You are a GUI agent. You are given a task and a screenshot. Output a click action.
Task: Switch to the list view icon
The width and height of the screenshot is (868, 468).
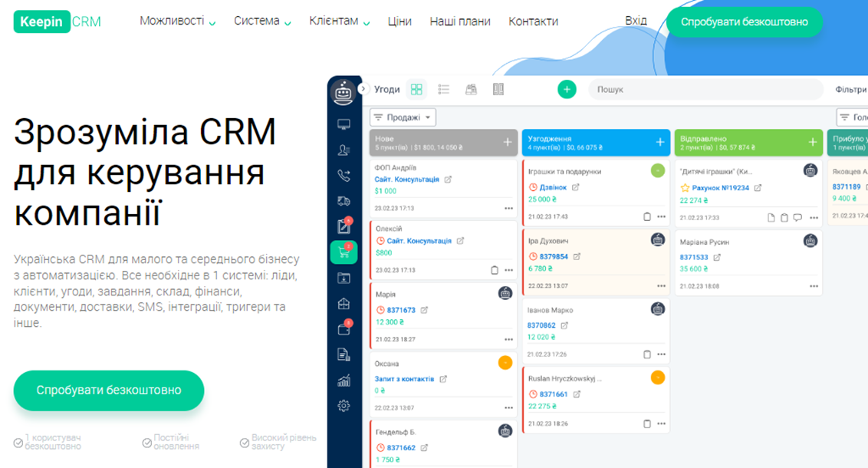click(x=443, y=90)
